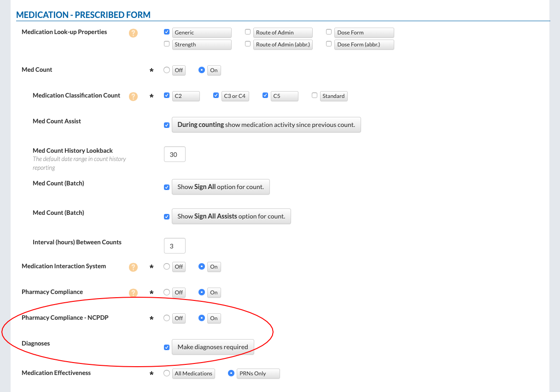Open help icon for Medication Classification Count
The width and height of the screenshot is (560, 392).
[x=133, y=97]
